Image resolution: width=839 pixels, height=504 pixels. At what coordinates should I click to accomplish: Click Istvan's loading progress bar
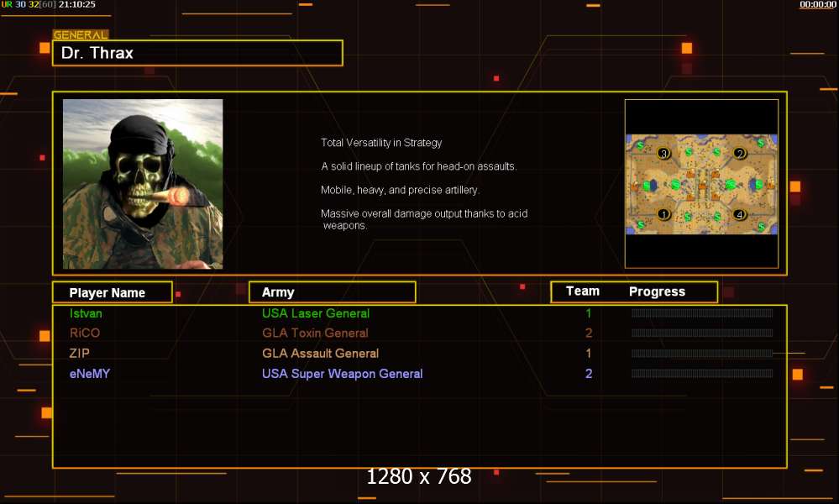click(702, 313)
